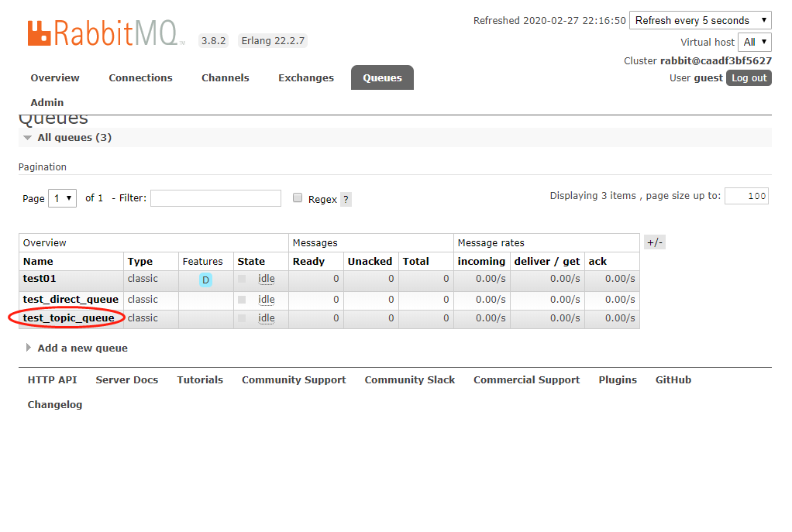Open the Admin tab

coord(47,102)
